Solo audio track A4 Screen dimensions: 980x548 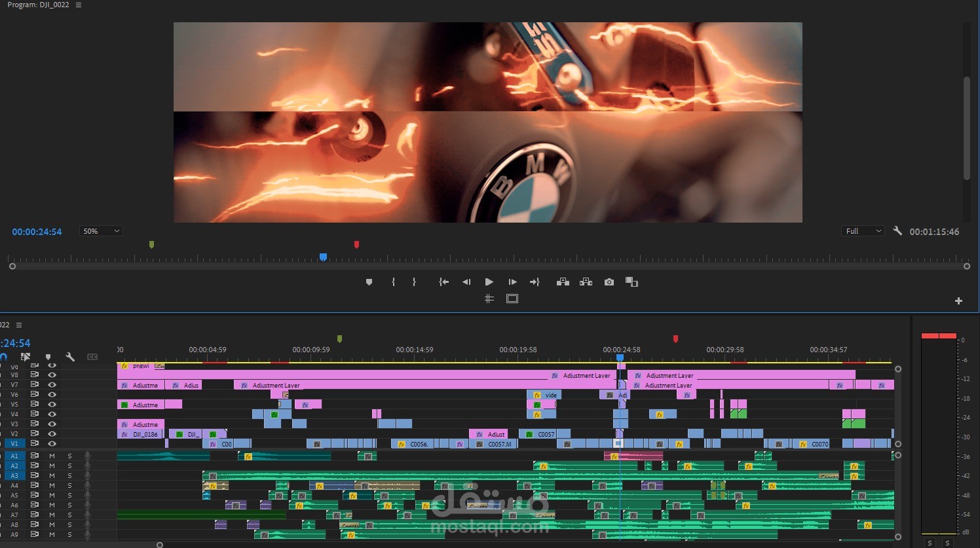coord(69,485)
